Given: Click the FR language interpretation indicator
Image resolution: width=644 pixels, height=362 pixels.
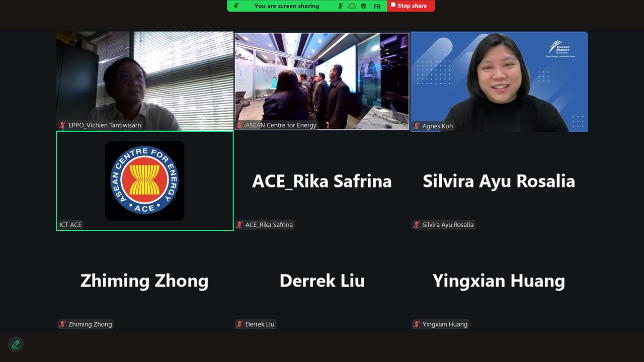Looking at the screenshot, I should 377,7.
